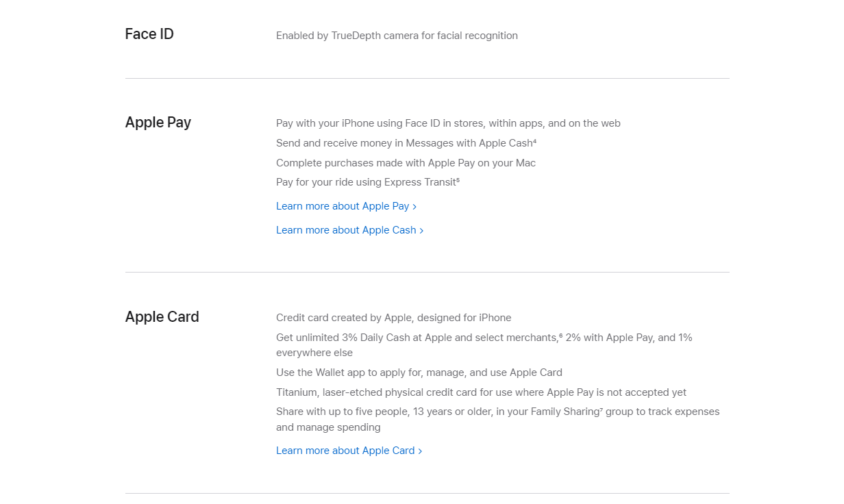Click footnote 4 after Apple Cash

(x=534, y=141)
